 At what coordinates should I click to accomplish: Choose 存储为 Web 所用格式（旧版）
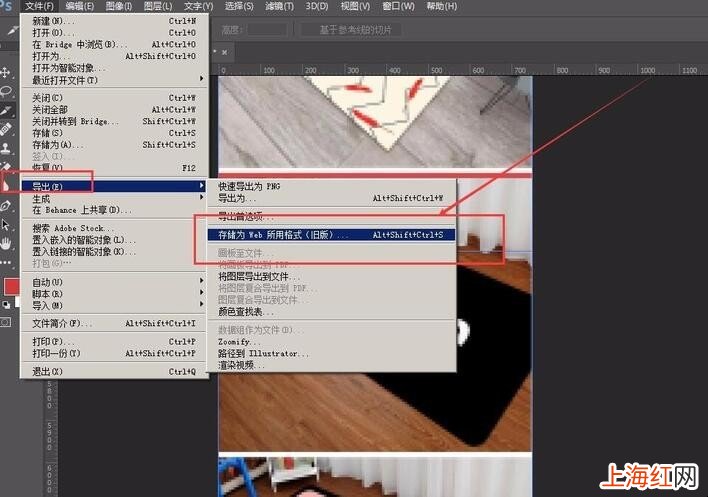[x=331, y=235]
